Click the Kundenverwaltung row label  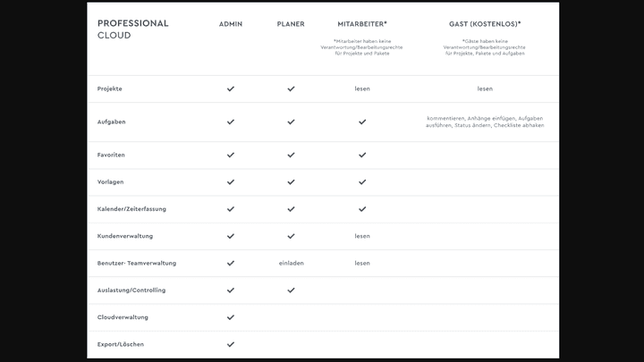125,236
